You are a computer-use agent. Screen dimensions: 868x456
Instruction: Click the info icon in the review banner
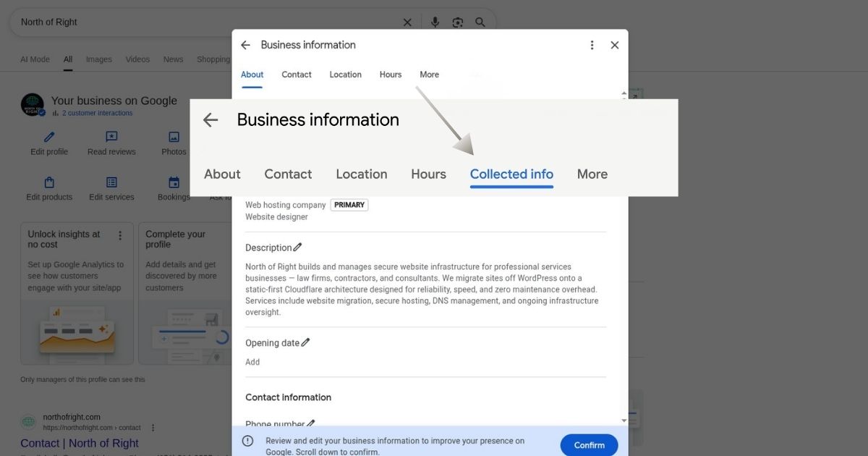click(x=247, y=441)
